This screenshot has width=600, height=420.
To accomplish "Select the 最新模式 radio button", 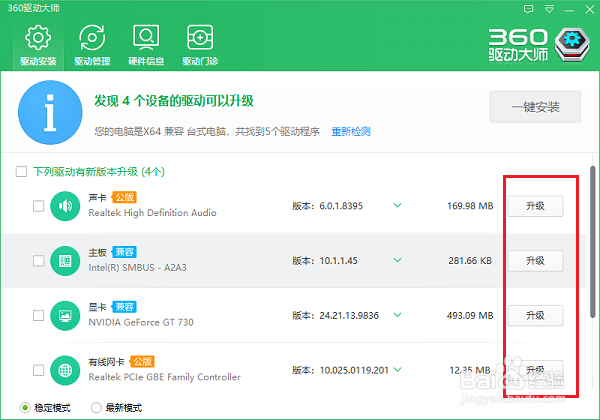I will tap(96, 408).
